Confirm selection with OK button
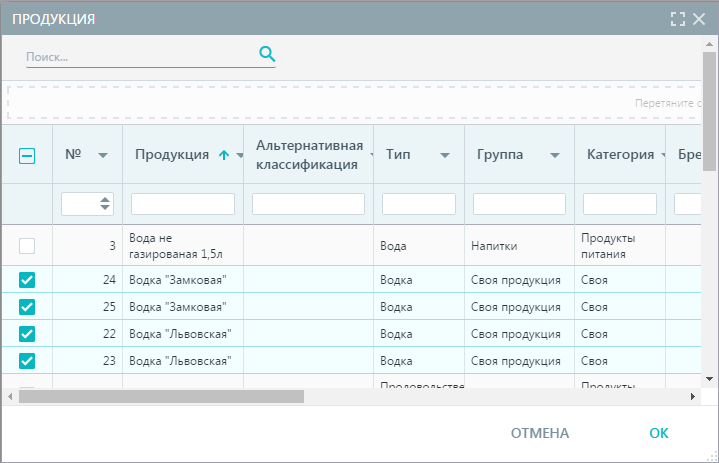Viewport: 719px width, 463px height. click(659, 433)
